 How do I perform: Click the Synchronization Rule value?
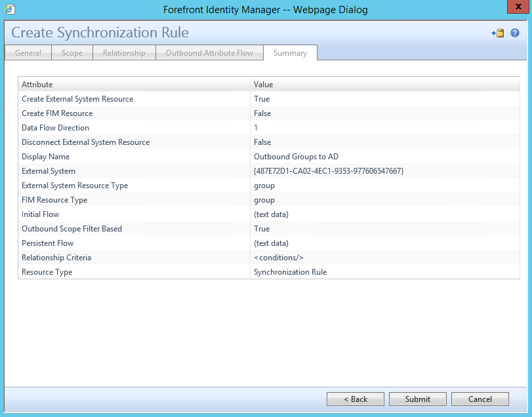point(290,272)
